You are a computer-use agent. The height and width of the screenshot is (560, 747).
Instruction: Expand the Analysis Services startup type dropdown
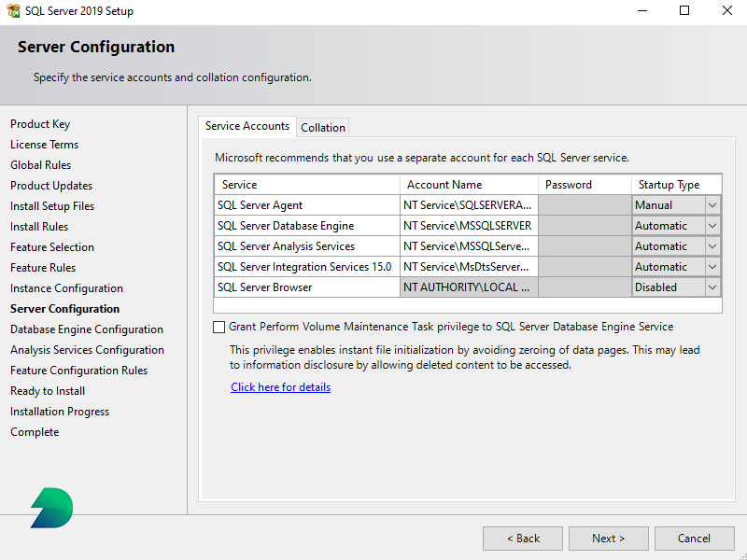pos(712,245)
